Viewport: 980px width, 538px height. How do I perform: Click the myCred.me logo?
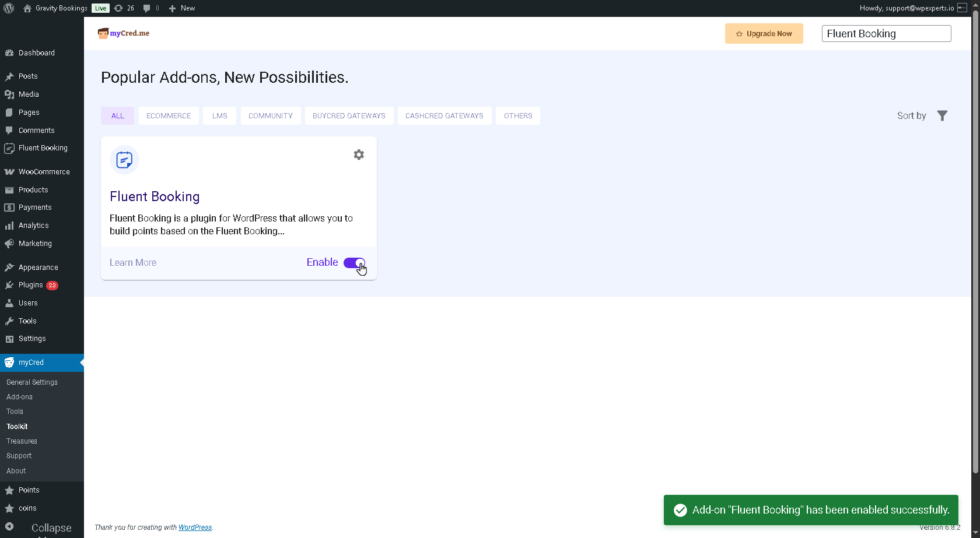tap(124, 33)
